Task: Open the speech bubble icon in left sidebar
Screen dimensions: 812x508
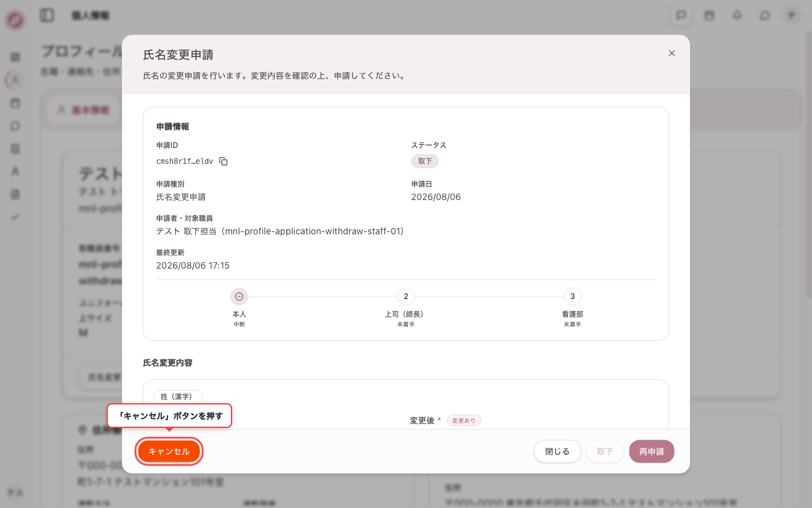Action: 15,126
